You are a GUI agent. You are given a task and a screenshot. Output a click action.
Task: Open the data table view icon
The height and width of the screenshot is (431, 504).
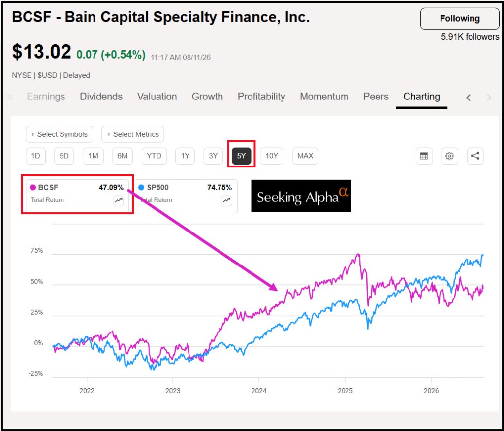click(424, 156)
